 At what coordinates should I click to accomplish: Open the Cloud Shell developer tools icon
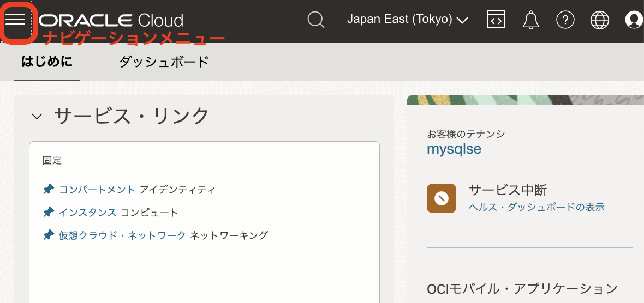click(x=496, y=20)
